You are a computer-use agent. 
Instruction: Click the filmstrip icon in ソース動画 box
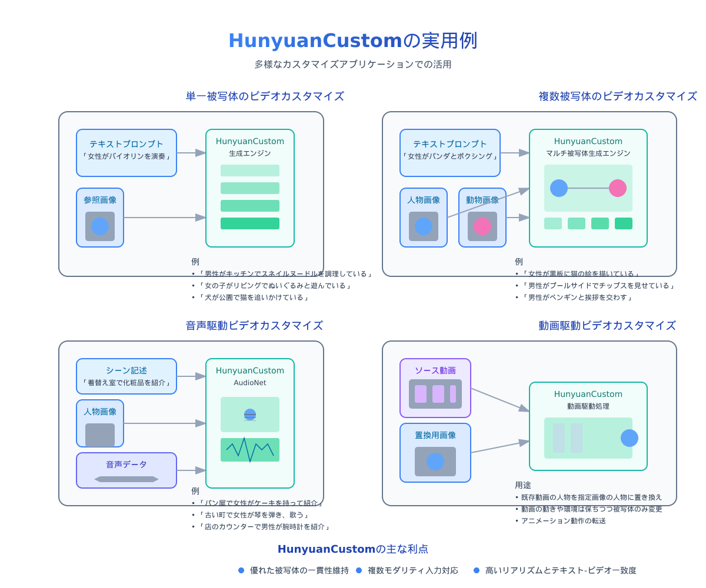point(435,394)
